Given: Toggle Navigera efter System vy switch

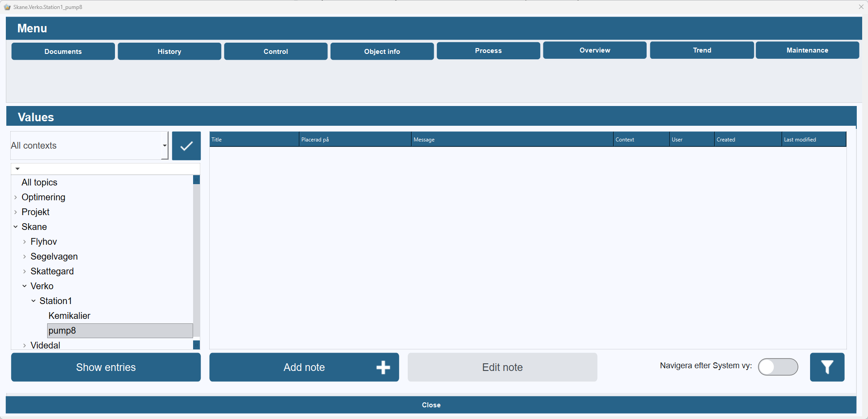Looking at the screenshot, I should (778, 367).
